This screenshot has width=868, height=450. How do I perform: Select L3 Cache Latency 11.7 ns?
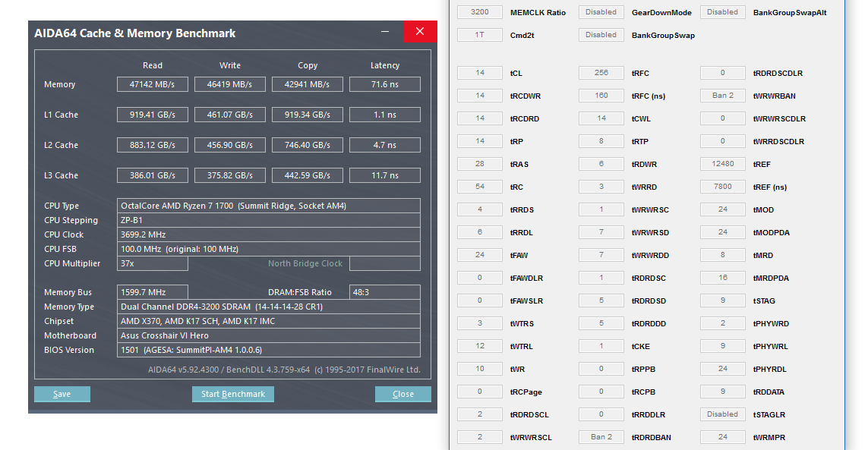pyautogui.click(x=385, y=175)
